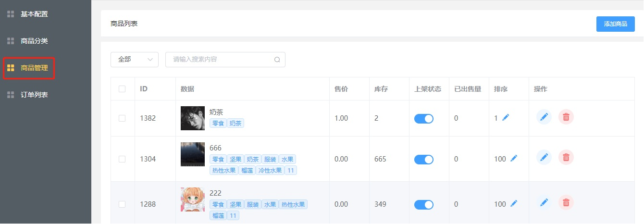Click the sort edit pencil in row 222

coord(514,204)
